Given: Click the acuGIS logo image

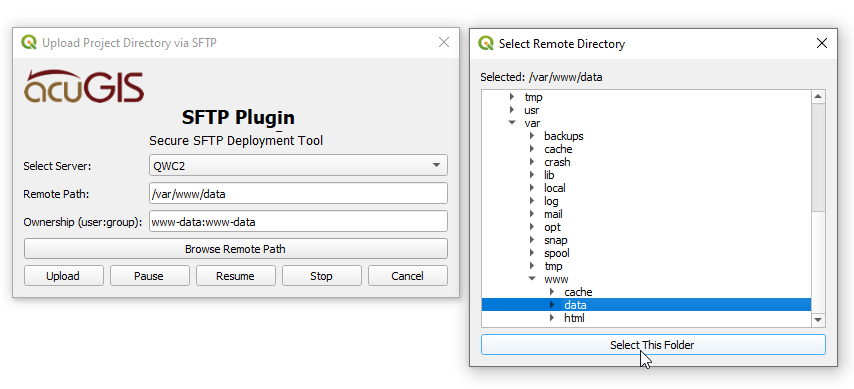Looking at the screenshot, I should click(84, 86).
